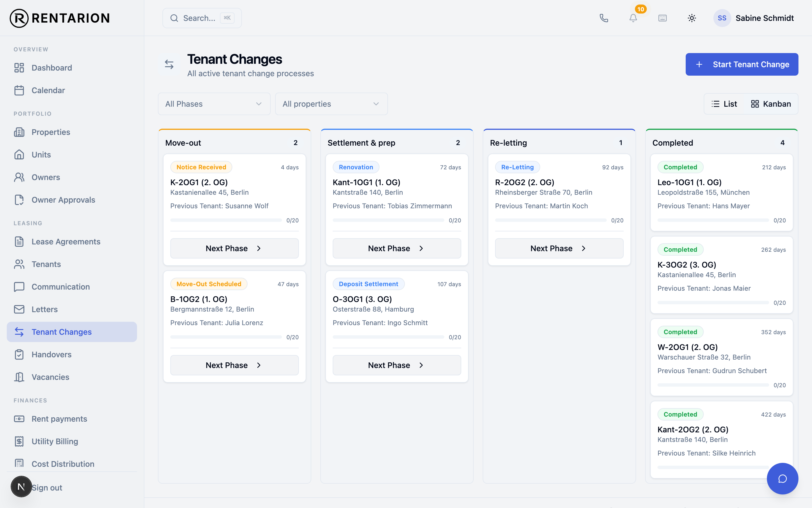
Task: Open the All properties dropdown
Action: [331, 104]
